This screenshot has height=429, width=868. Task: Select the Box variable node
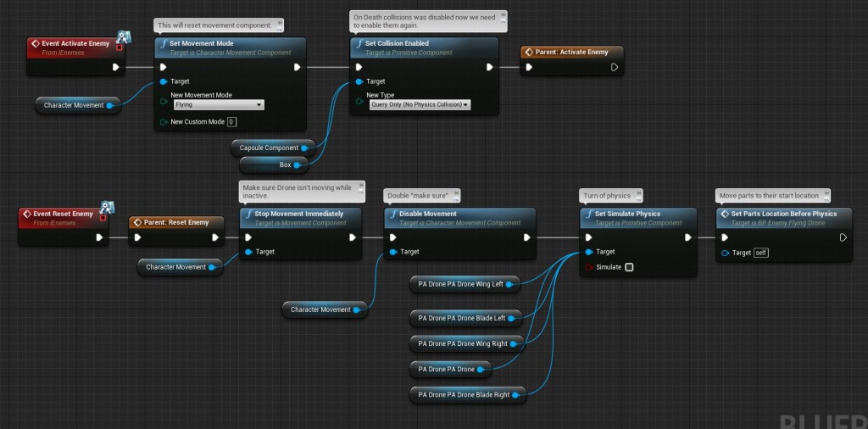pos(274,165)
